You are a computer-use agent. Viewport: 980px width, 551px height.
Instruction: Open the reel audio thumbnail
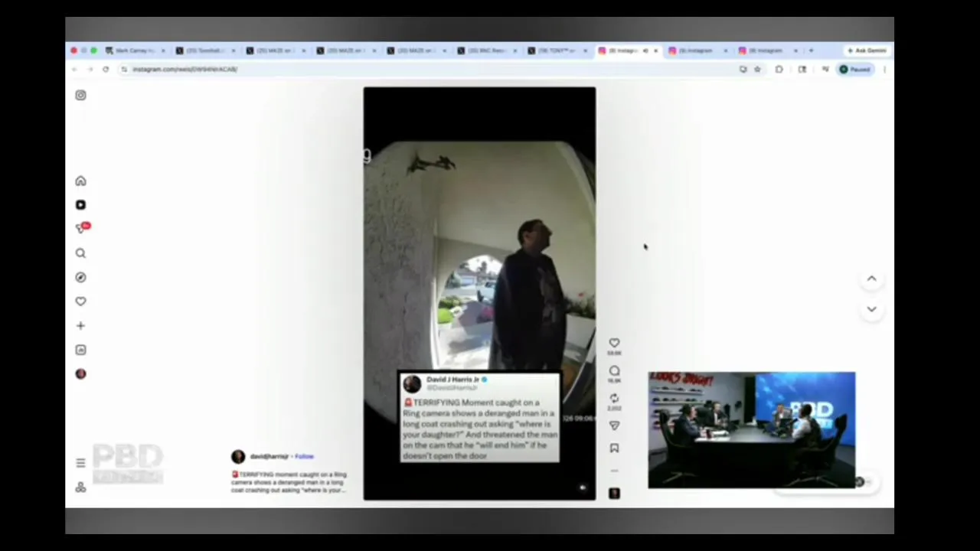point(614,494)
